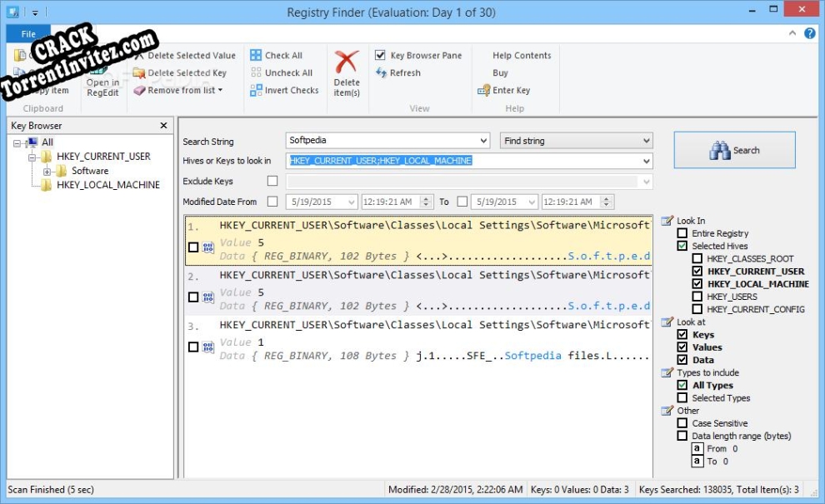Viewport: 825px width, 504px height.
Task: Open the File menu
Action: point(27,33)
